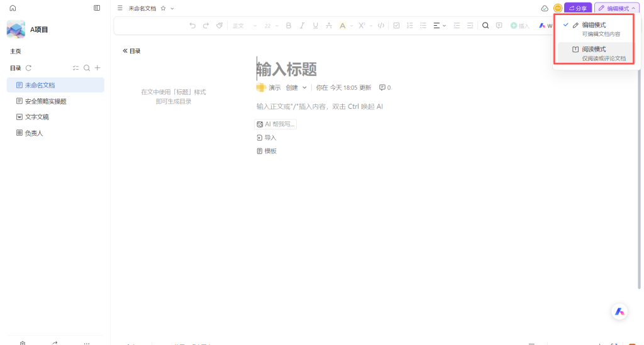The height and width of the screenshot is (345, 644).
Task: Increase paragraph indent
Action: click(470, 25)
